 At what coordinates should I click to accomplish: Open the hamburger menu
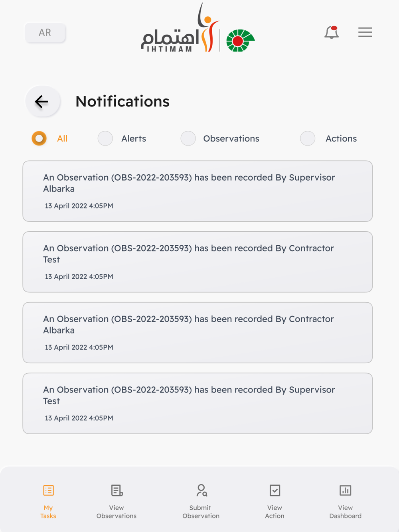365,32
